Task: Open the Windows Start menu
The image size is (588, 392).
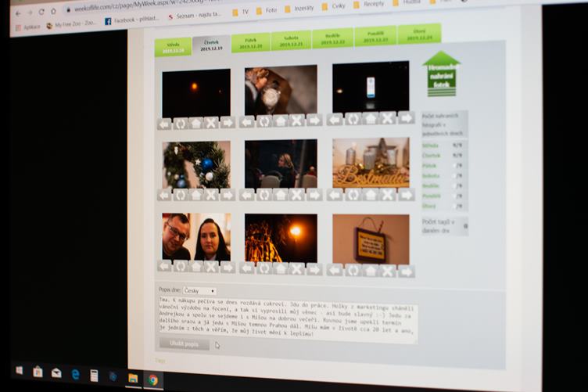Action: click(19, 371)
